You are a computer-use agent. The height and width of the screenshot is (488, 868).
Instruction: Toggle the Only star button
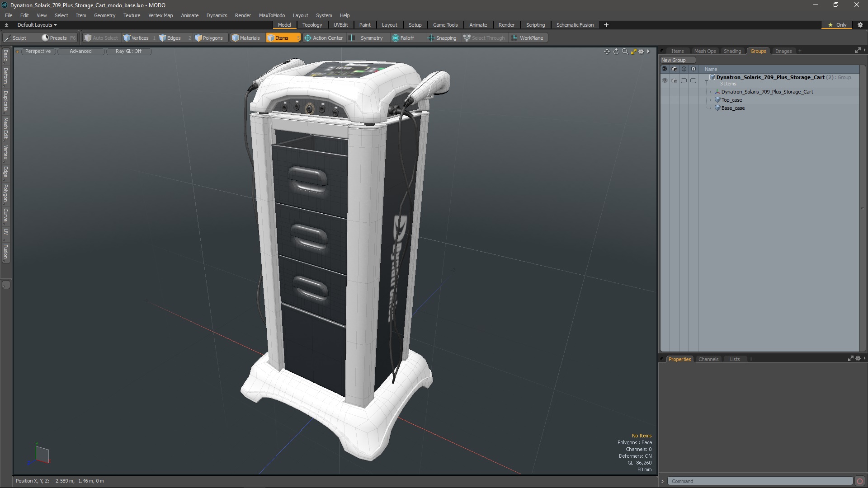[x=837, y=25]
